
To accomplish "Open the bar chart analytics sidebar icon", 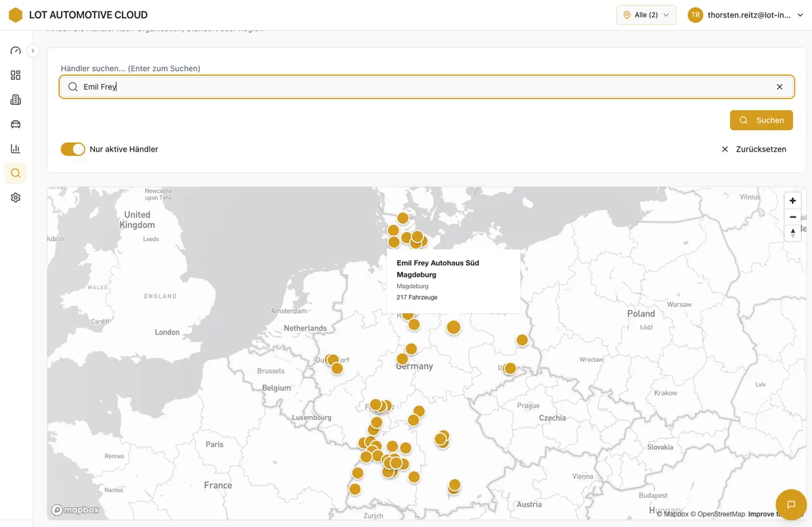I will [16, 149].
